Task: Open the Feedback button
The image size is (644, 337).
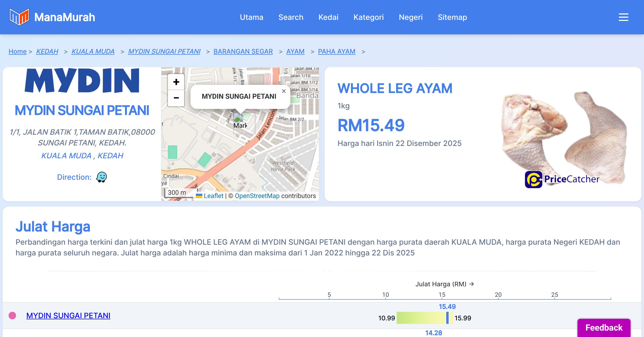Action: 604,328
